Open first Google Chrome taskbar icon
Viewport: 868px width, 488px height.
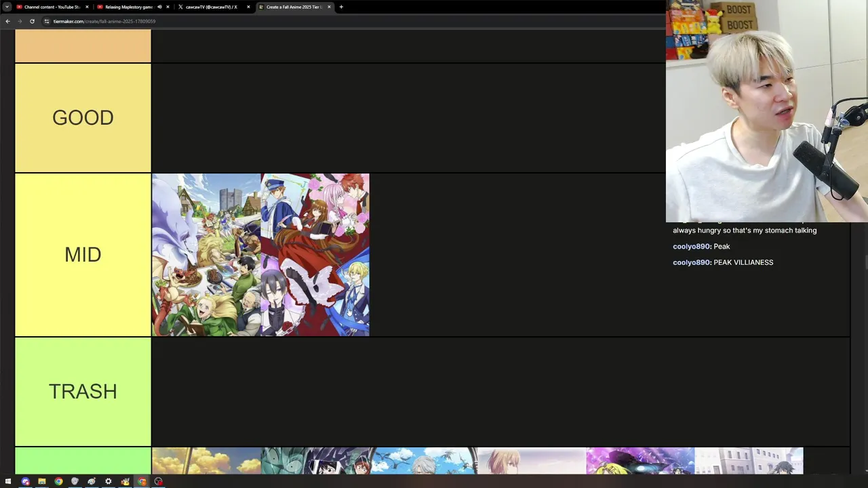58,482
